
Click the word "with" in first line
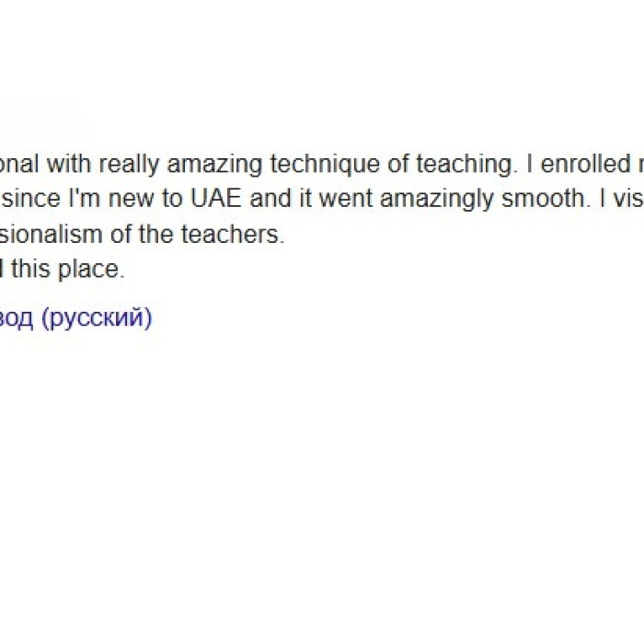69,164
